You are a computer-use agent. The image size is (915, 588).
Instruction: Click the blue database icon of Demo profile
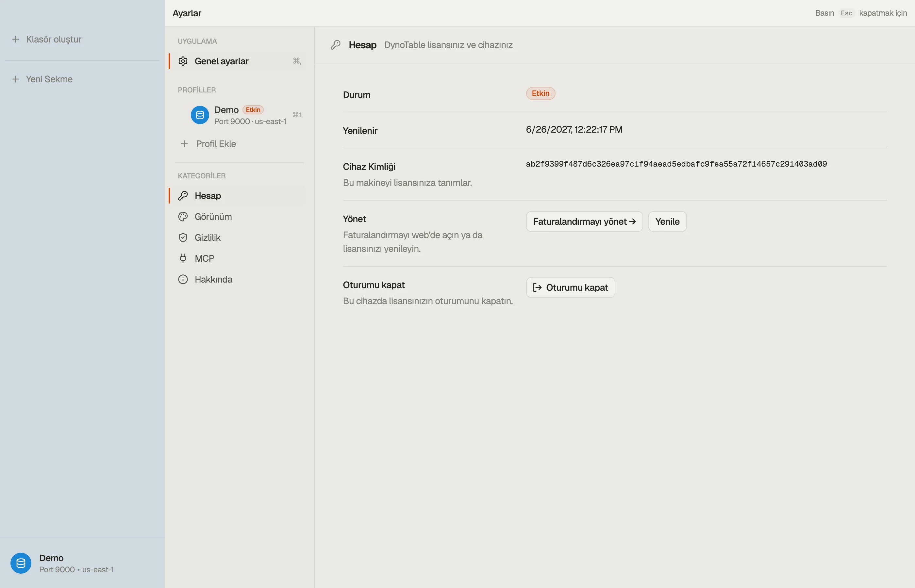pyautogui.click(x=200, y=115)
